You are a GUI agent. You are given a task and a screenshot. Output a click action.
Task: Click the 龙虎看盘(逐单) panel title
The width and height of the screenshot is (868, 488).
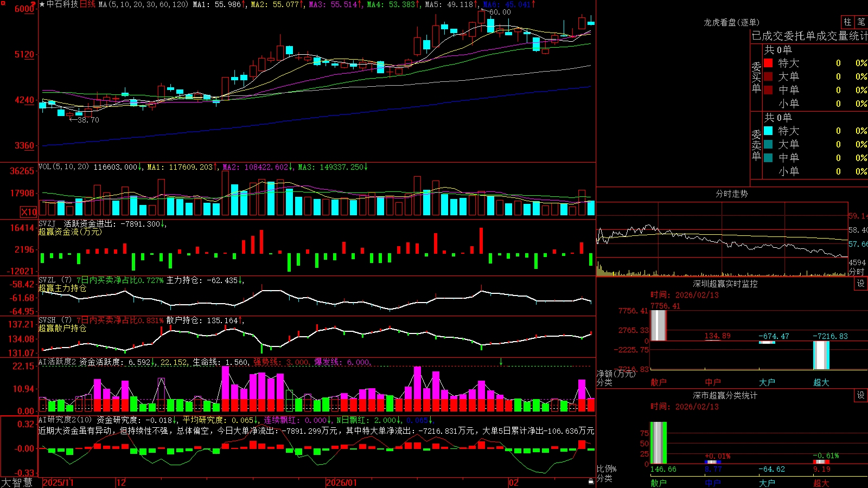point(731,22)
